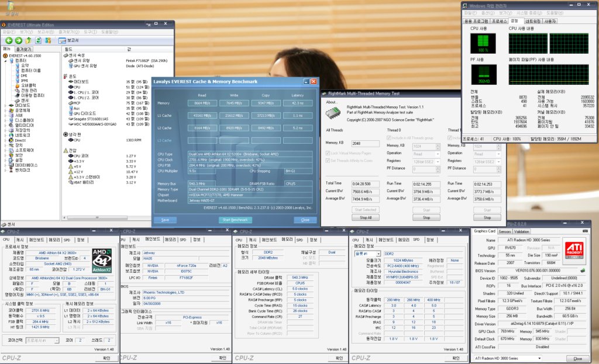Click EVEREST up-level arrow toolbar icon
This screenshot has width=599, height=364.
click(28, 40)
